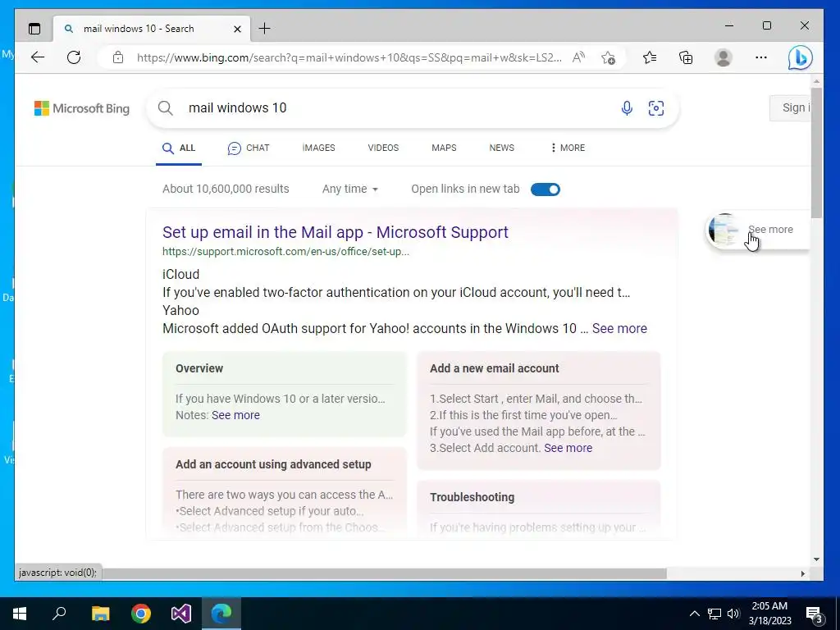Switch to the IMAGES tab
This screenshot has width=840, height=630.
click(319, 148)
